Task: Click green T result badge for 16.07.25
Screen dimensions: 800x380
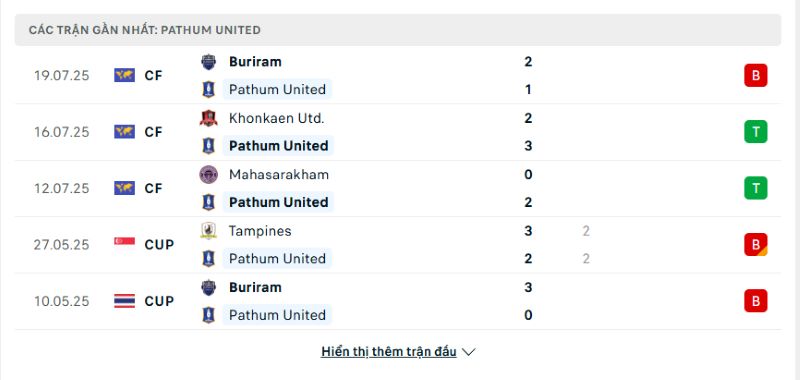Action: pyautogui.click(x=756, y=132)
